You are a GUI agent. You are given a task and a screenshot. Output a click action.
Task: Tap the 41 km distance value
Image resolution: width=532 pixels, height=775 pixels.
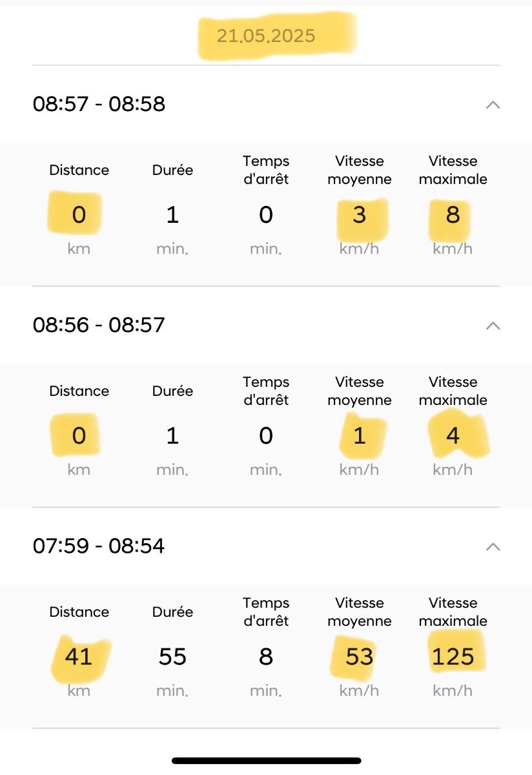pyautogui.click(x=79, y=657)
